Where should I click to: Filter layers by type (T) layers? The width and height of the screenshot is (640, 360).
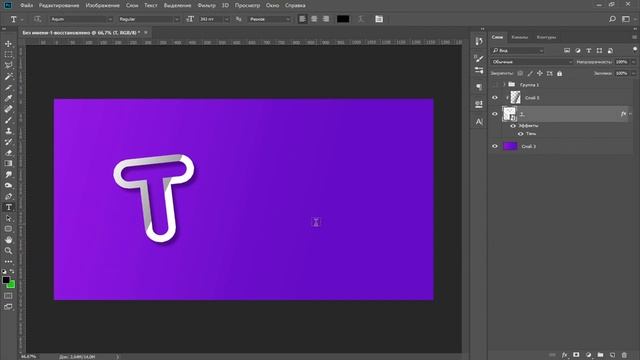(589, 51)
